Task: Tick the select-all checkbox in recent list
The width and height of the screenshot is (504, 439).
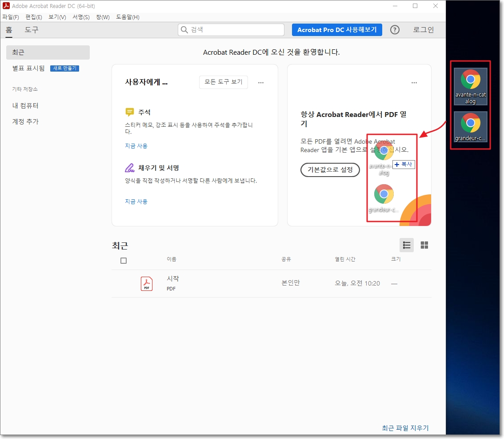Action: (124, 261)
